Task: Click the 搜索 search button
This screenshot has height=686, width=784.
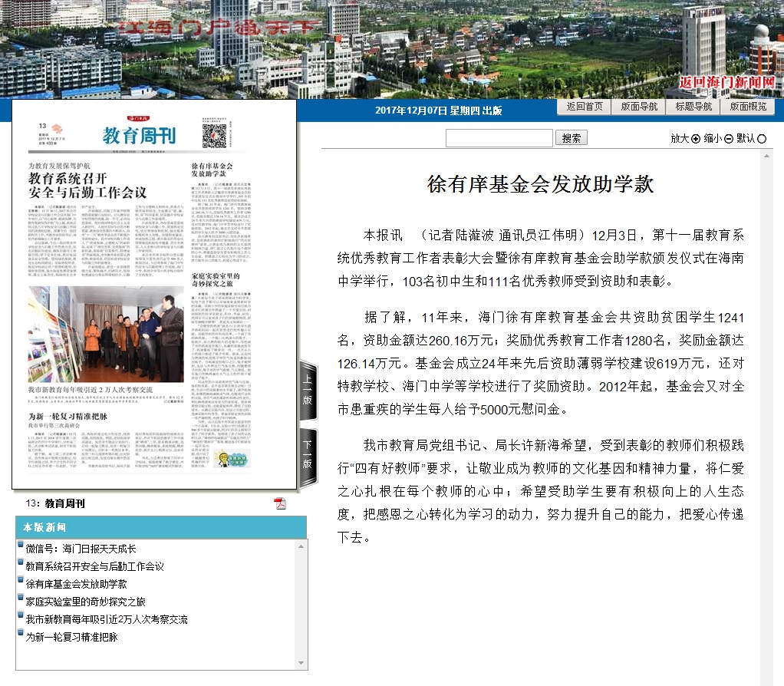Action: (x=571, y=138)
